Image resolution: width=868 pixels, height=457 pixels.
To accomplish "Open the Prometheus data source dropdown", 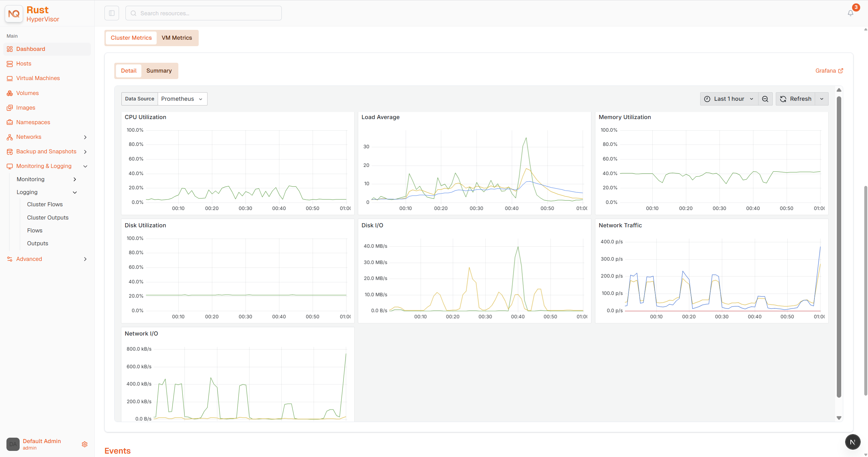I will tap(182, 99).
